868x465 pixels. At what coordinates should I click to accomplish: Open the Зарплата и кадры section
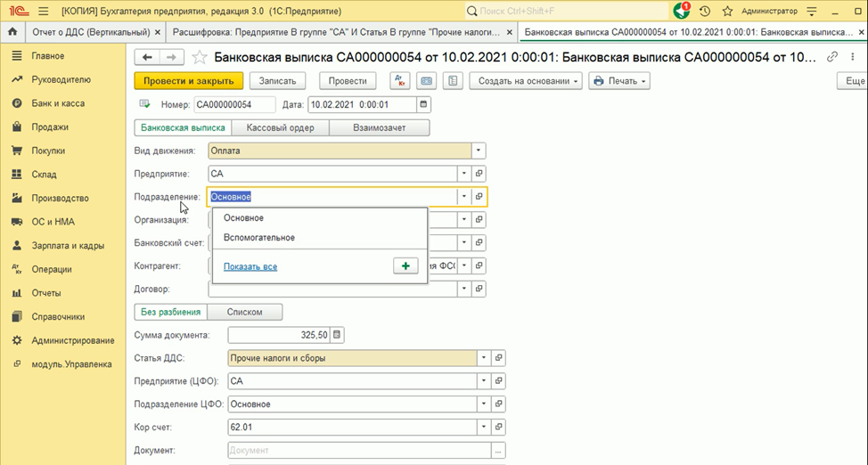(x=68, y=246)
